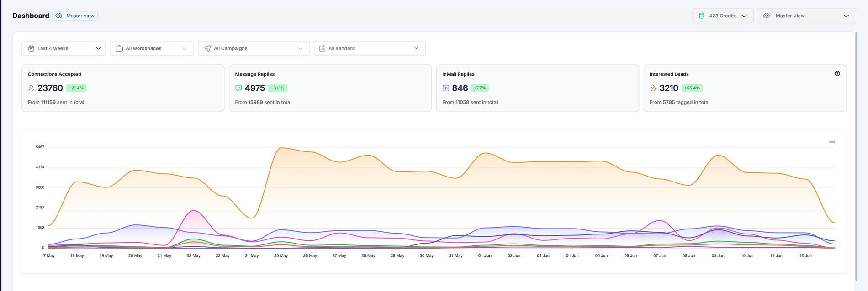868x291 pixels.
Task: Click the 4975 message replies value
Action: tap(255, 88)
